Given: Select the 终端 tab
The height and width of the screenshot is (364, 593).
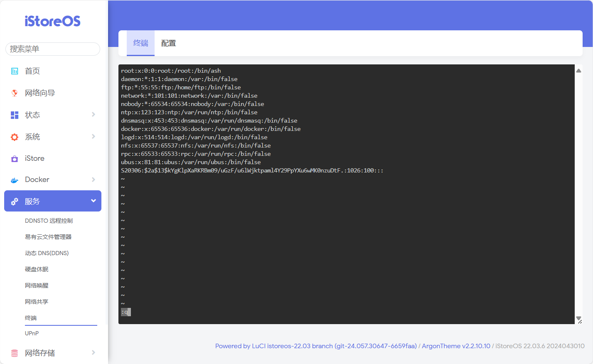Looking at the screenshot, I should [x=140, y=43].
